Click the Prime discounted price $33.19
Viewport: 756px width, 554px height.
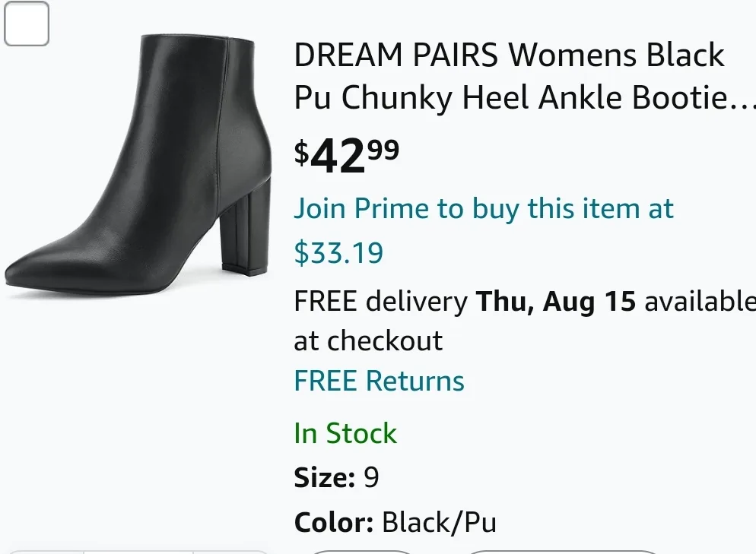[338, 253]
